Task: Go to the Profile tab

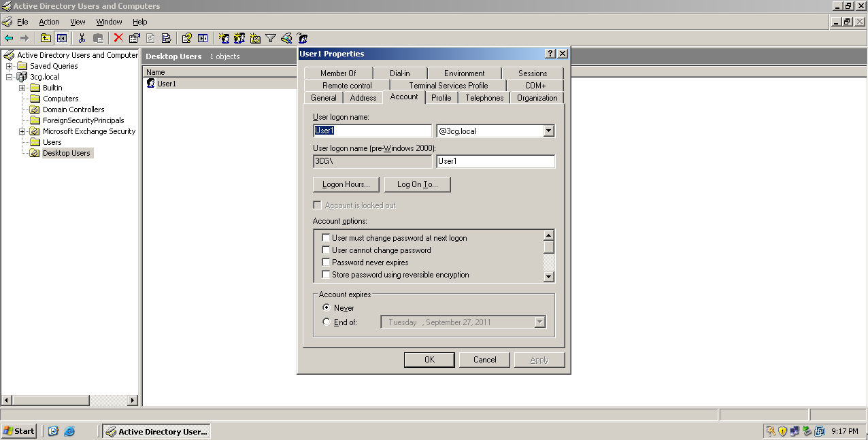Action: (441, 98)
